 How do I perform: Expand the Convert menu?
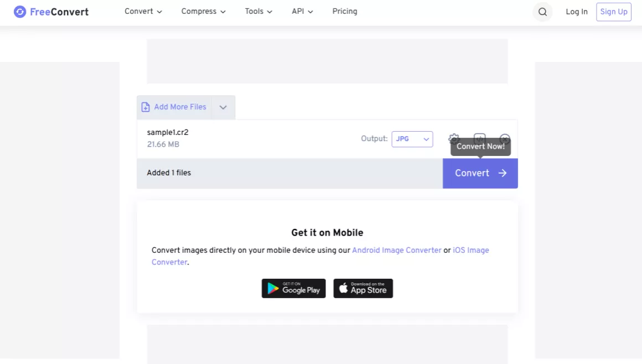(143, 11)
